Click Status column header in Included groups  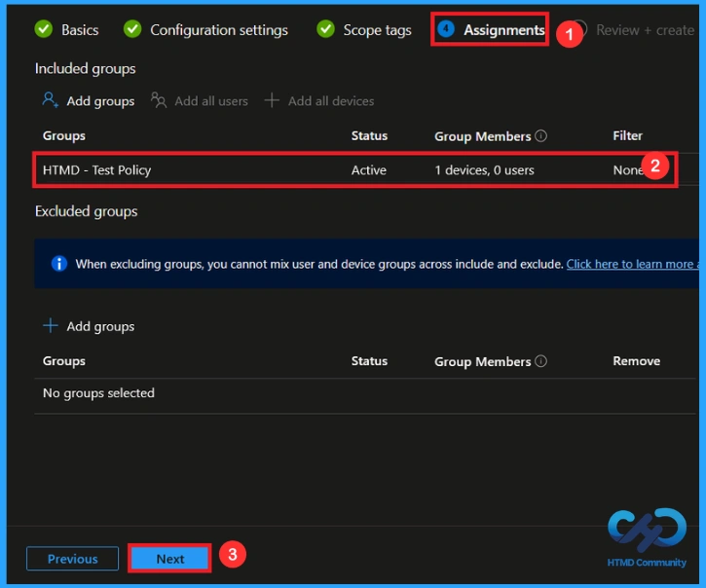(x=369, y=135)
